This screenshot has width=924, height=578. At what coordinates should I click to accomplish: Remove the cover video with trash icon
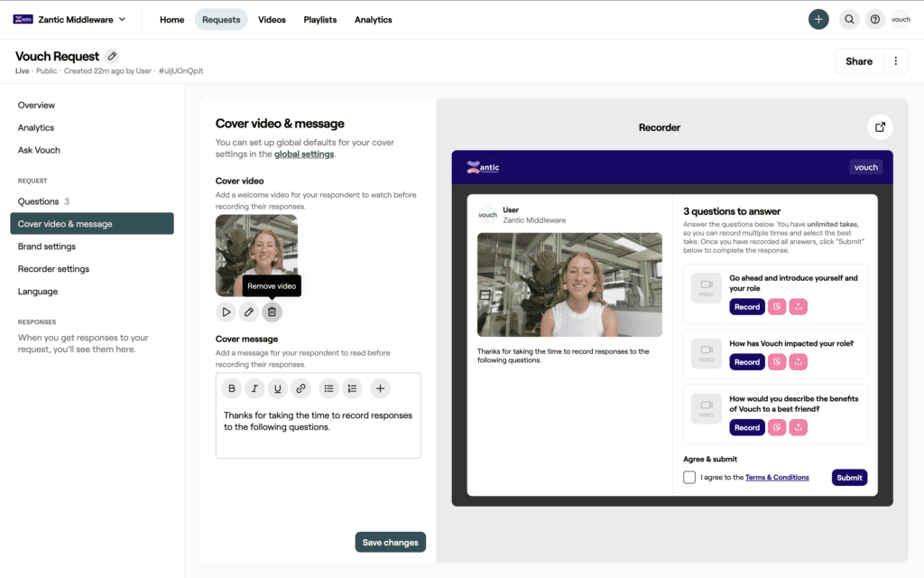click(x=272, y=312)
